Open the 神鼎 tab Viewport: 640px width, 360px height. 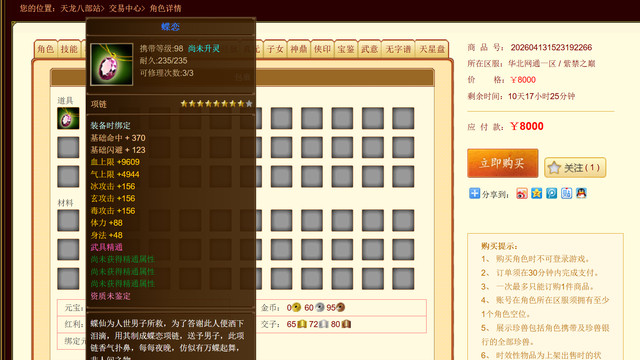pyautogui.click(x=299, y=49)
